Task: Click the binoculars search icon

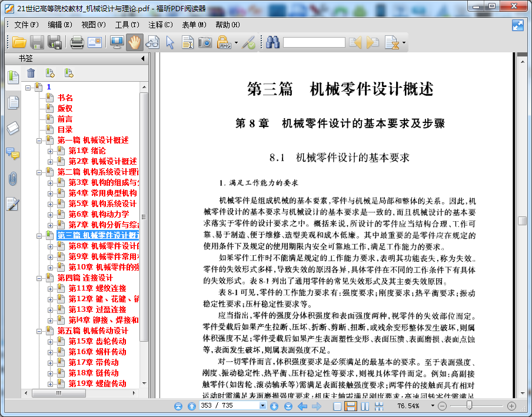Action: click(x=272, y=42)
